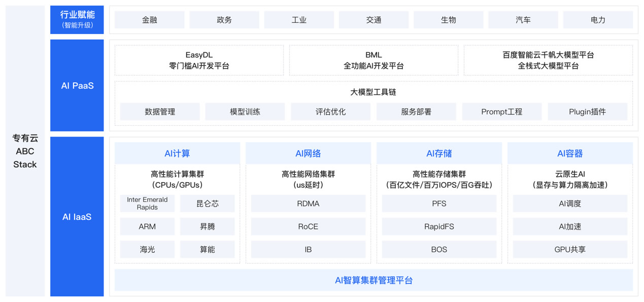Click the RapidFS storage box

(x=439, y=226)
